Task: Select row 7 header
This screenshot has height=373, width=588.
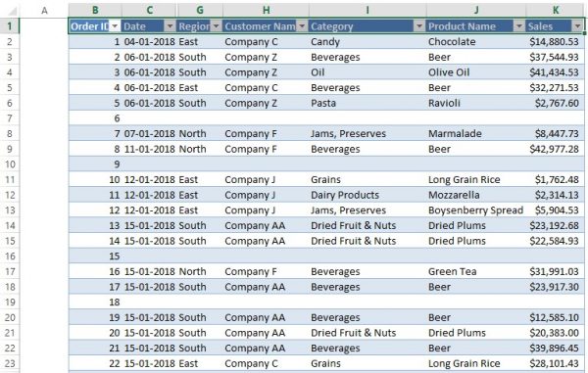Action: point(10,118)
